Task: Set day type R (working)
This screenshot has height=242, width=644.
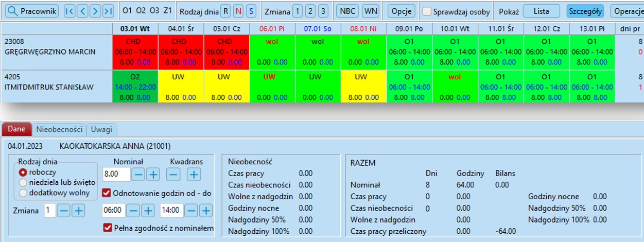Action: (x=227, y=11)
